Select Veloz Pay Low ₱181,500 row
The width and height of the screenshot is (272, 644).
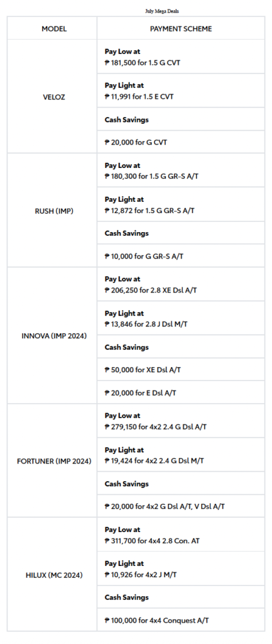[181, 57]
